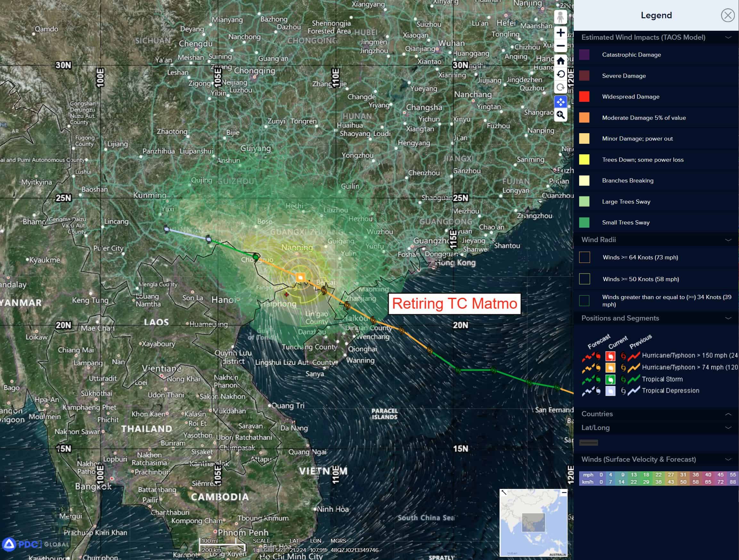Click the Retiring TC Matmo label
This screenshot has width=739, height=560.
click(454, 304)
